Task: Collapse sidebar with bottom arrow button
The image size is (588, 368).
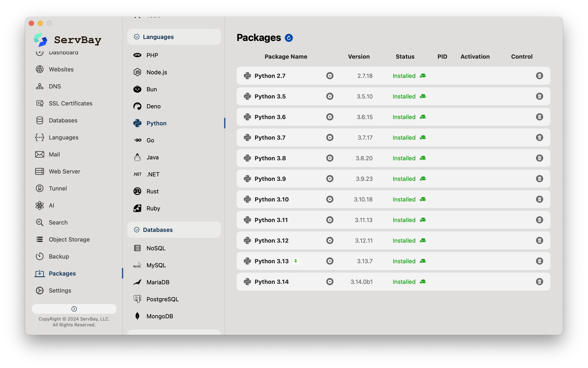Action: pos(74,309)
